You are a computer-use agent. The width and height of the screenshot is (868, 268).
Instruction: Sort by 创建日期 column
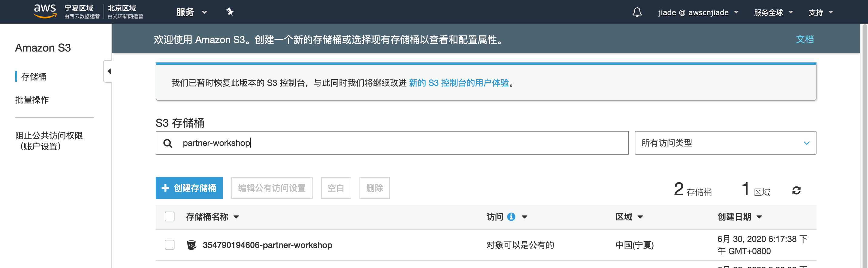(739, 217)
